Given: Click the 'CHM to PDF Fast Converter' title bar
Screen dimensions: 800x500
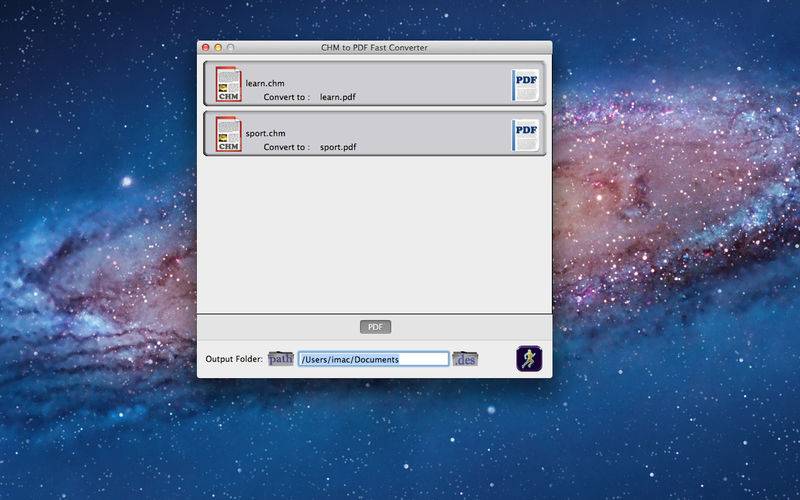Looking at the screenshot, I should pos(374,47).
